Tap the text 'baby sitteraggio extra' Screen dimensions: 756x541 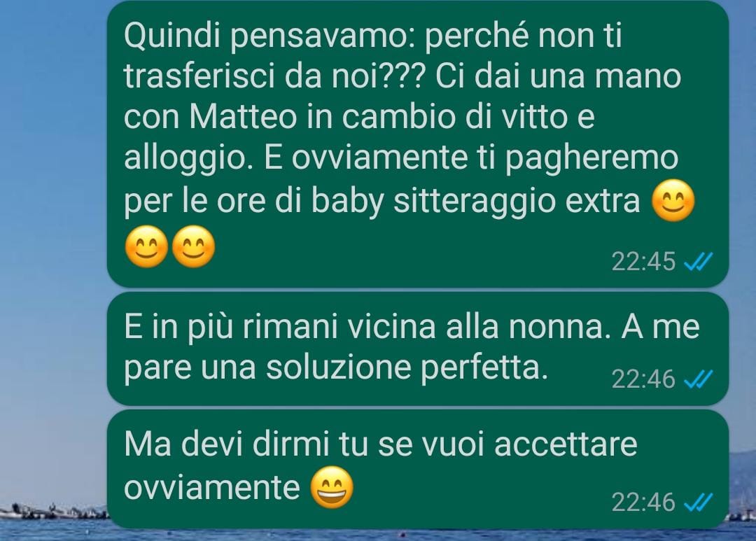475,201
